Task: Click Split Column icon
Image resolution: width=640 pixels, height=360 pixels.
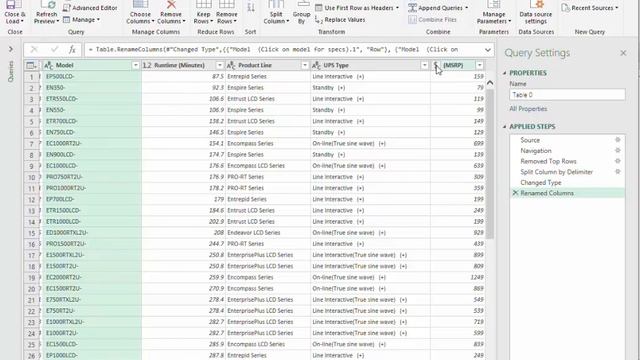Action: point(276,4)
